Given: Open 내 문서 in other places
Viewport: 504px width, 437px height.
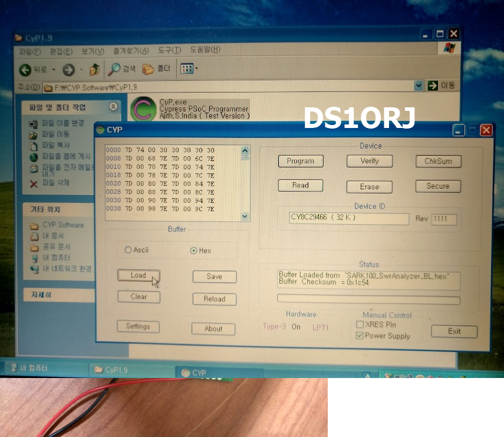Looking at the screenshot, I should 53,236.
